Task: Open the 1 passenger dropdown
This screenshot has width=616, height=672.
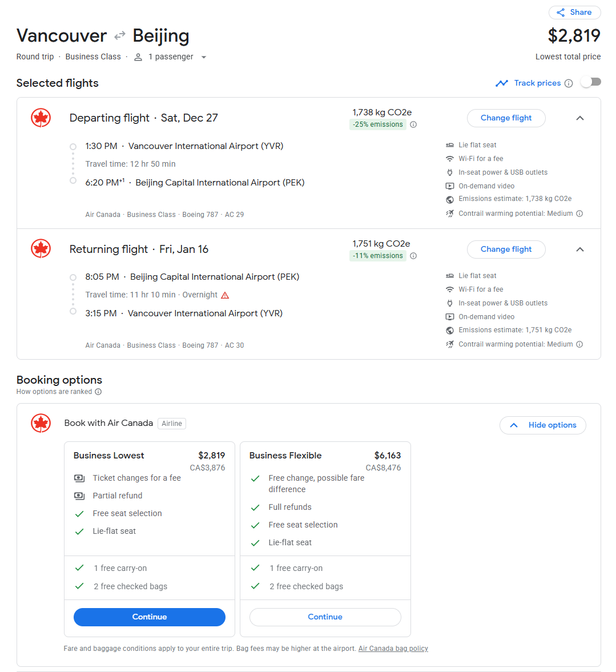Action: (x=170, y=57)
